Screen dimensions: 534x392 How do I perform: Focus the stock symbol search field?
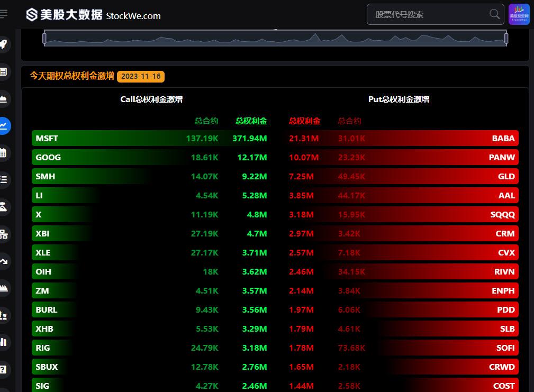pos(435,14)
